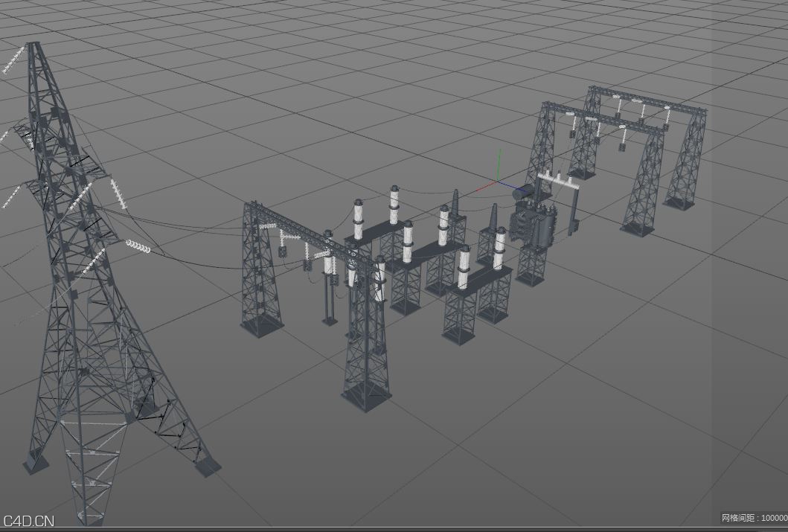Click the C4D.CN watermark text
This screenshot has height=532, width=788.
tap(28, 521)
